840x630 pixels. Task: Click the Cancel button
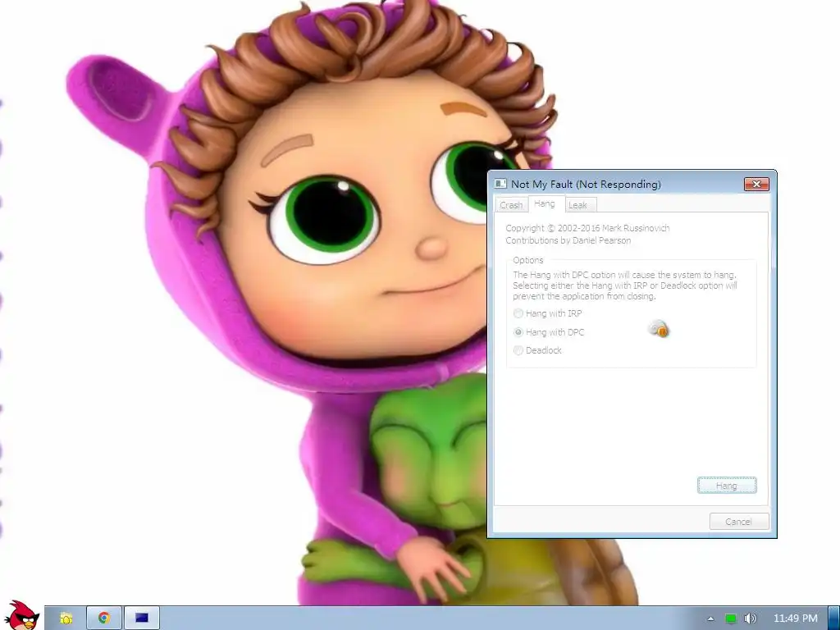click(x=739, y=521)
